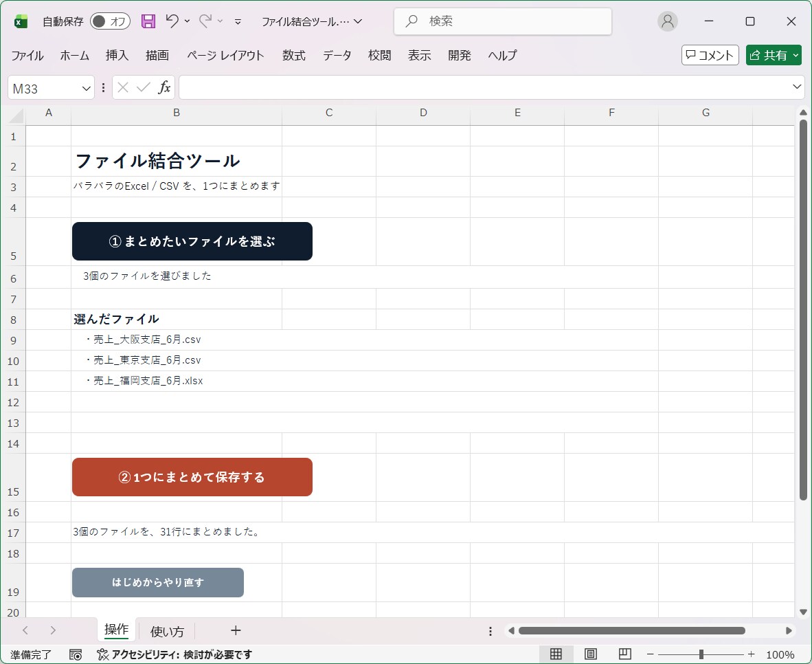Image resolution: width=812 pixels, height=664 pixels.
Task: Expand the formula bar chevron
Action: point(797,87)
